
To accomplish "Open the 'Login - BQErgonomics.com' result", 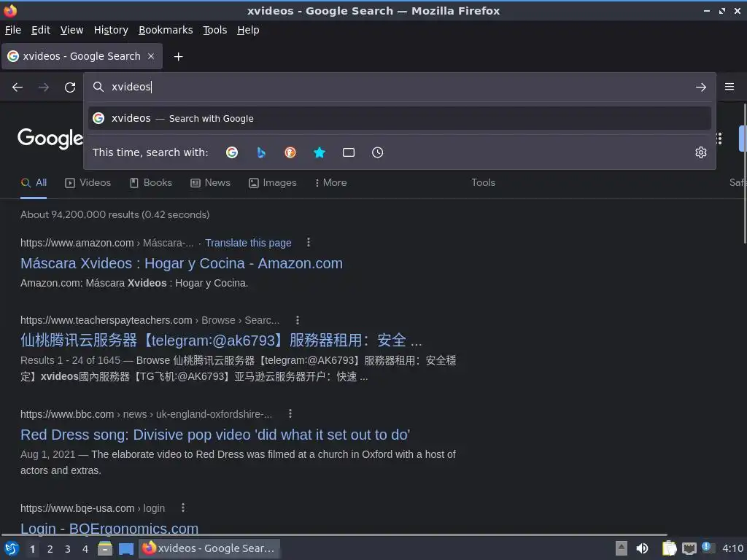I will [109, 528].
